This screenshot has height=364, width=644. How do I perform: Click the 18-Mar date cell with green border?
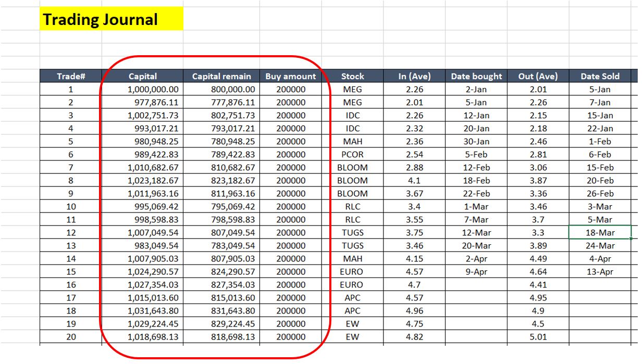pos(600,232)
